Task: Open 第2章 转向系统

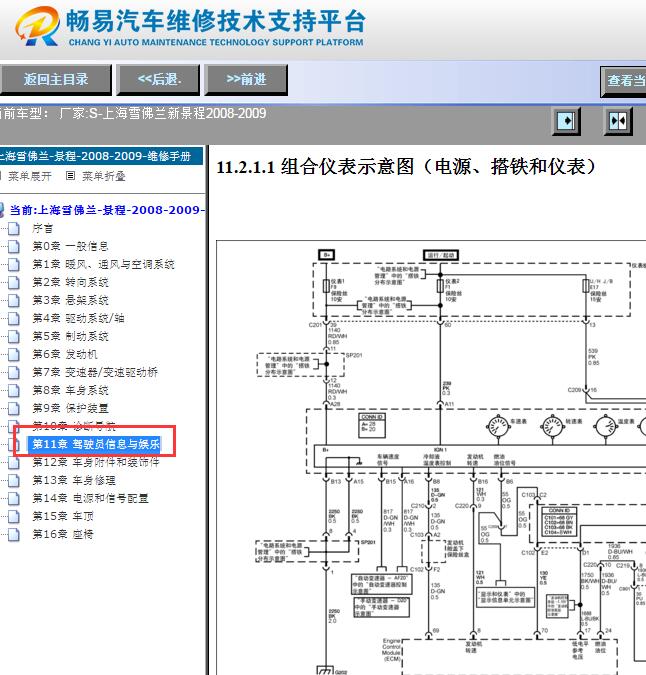Action: [70, 282]
